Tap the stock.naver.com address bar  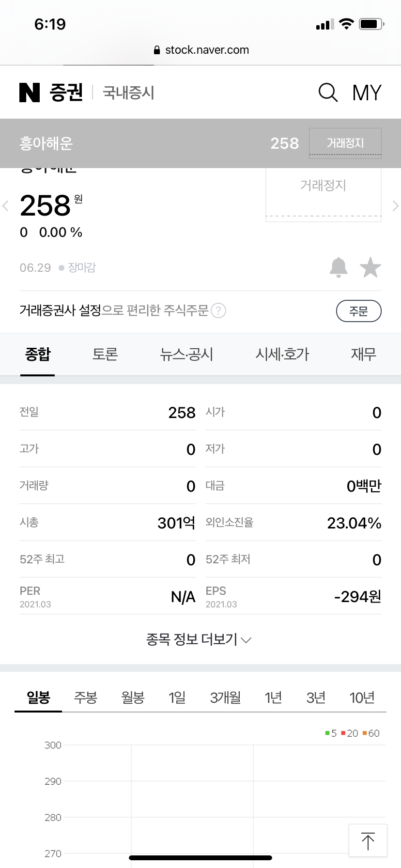[x=200, y=50]
